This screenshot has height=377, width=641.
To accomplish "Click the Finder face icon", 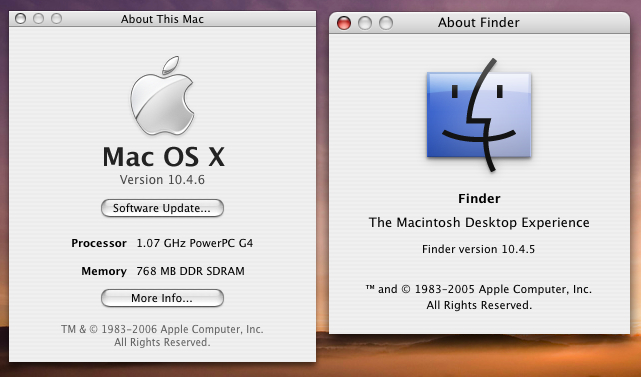I will tap(479, 115).
